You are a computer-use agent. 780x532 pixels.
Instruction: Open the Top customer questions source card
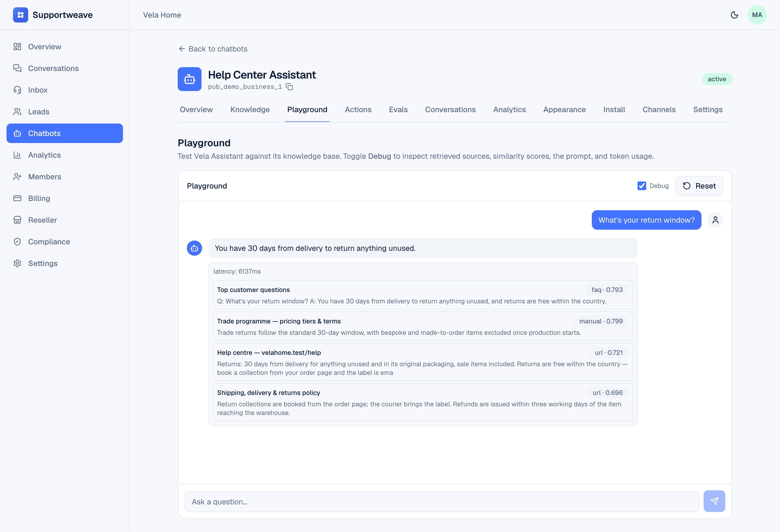(423, 295)
